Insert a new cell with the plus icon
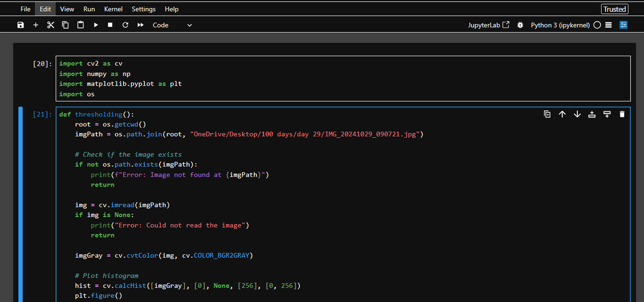Viewport: 644px width, 302px height. [35, 25]
